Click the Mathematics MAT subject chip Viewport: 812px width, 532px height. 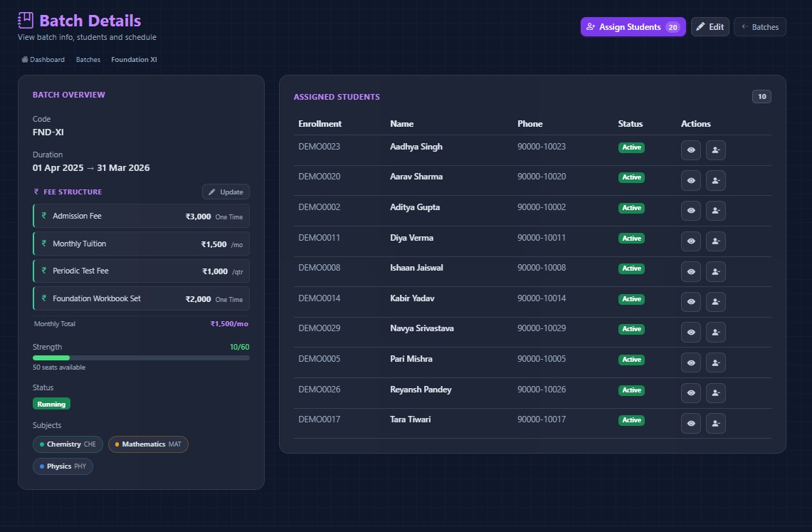(148, 444)
